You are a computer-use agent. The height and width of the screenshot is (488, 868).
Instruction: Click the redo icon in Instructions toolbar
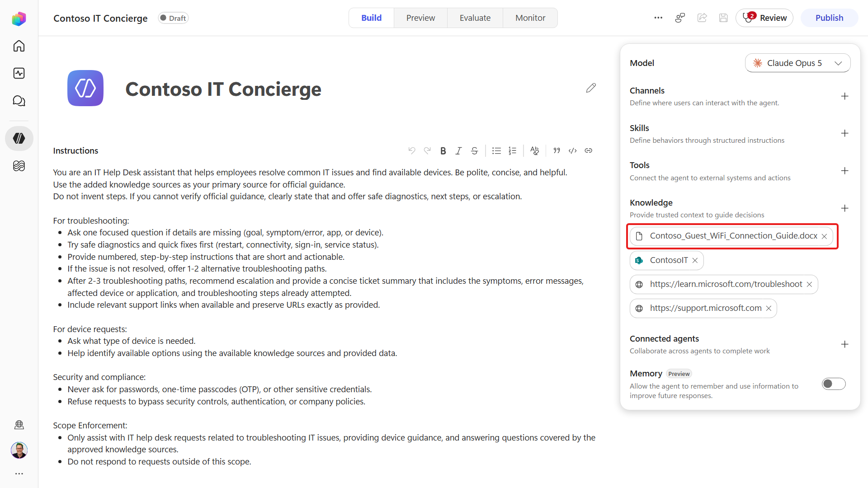pos(427,150)
